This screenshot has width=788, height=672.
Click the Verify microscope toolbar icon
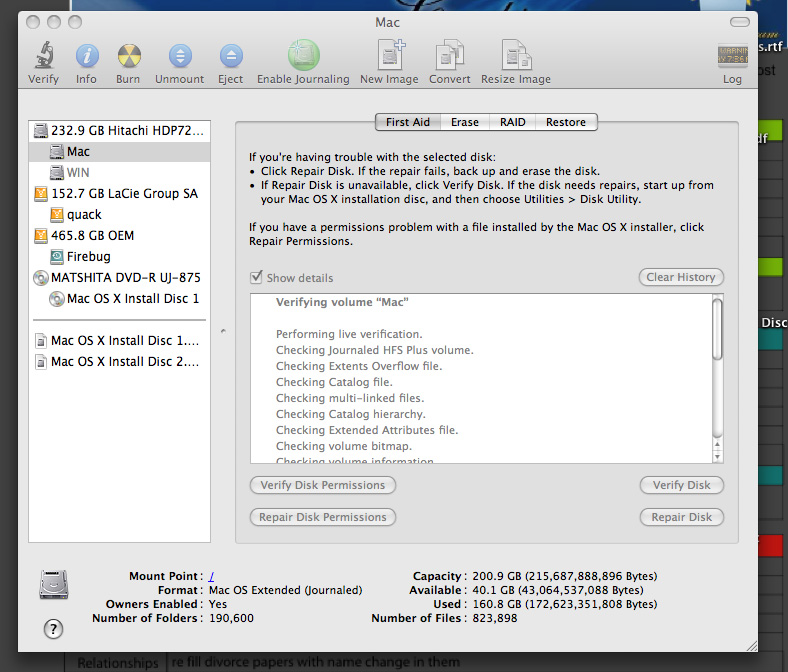(44, 55)
